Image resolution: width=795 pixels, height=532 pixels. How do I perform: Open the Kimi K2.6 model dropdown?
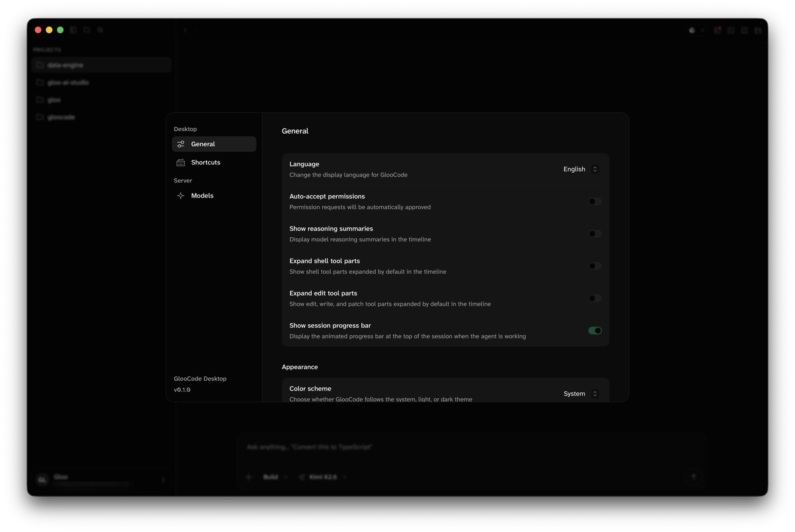323,477
